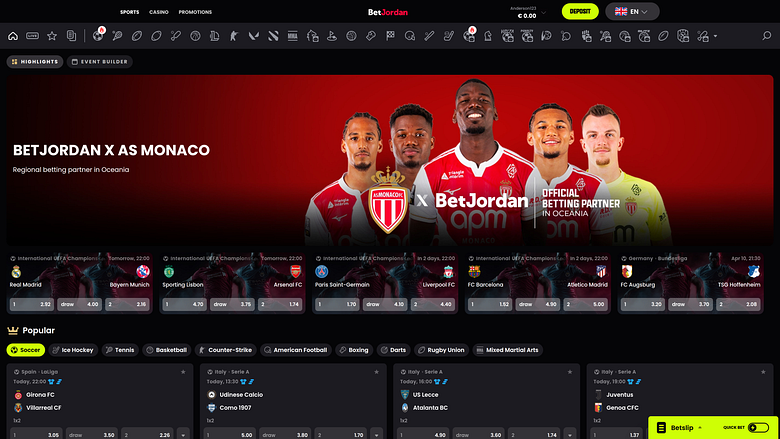Screen dimensions: 780x439
Task: Select the Valorant icon in the sports bar
Action: [x=254, y=36]
